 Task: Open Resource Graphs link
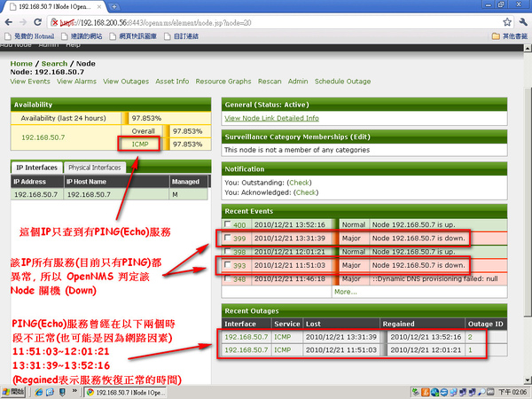coord(223,82)
